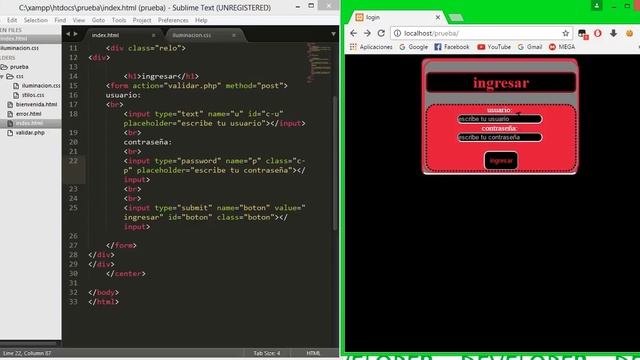
Task: Open the Goto menu
Action: (x=98, y=20)
